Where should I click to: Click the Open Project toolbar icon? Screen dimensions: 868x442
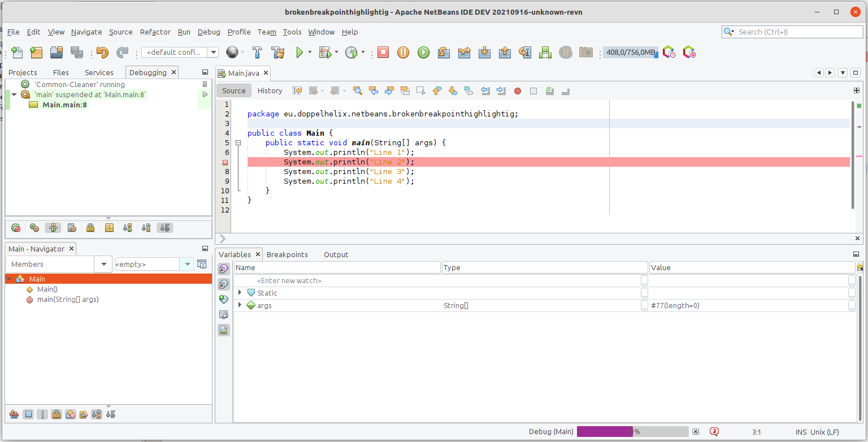[x=57, y=53]
